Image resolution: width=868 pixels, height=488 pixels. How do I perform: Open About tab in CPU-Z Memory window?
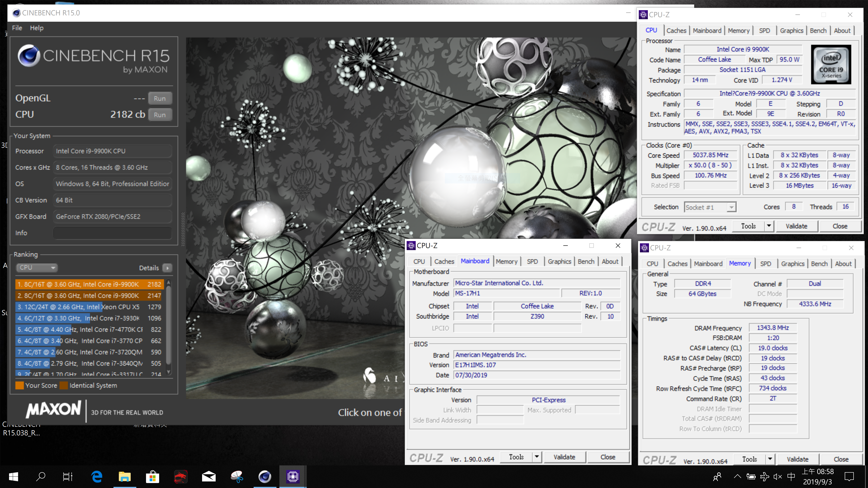pos(843,264)
